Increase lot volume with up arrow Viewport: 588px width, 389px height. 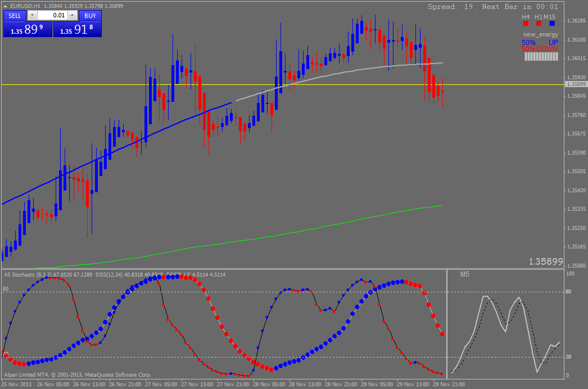tap(73, 15)
